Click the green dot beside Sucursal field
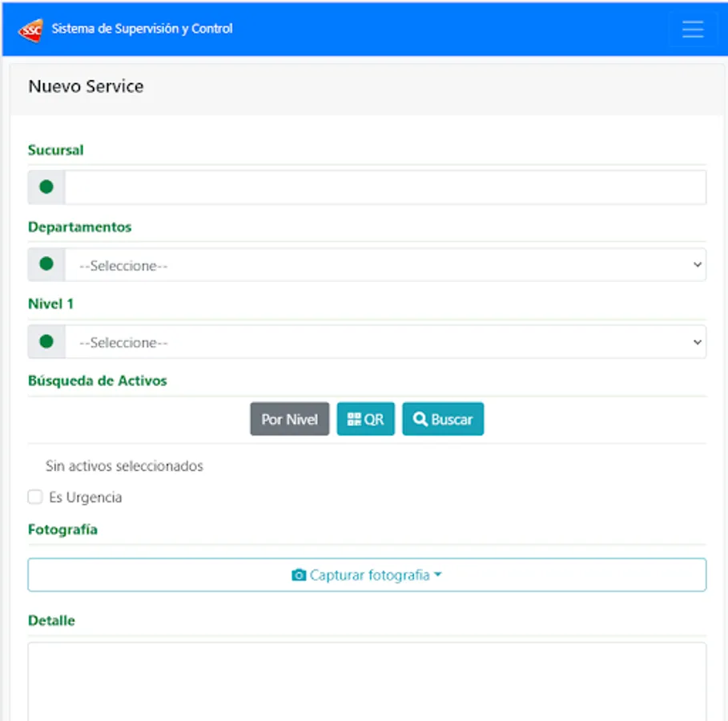 (46, 187)
